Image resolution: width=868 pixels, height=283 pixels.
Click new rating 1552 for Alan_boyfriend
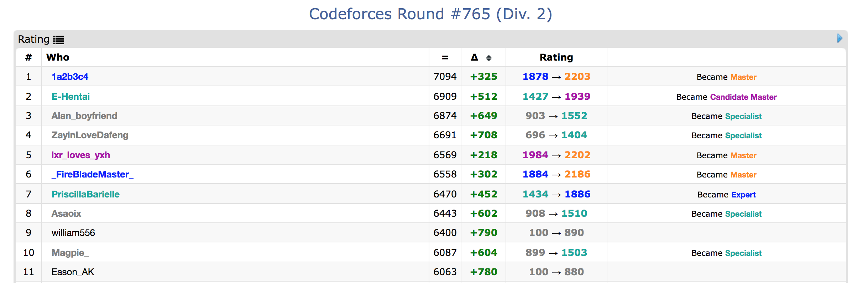[x=574, y=116]
